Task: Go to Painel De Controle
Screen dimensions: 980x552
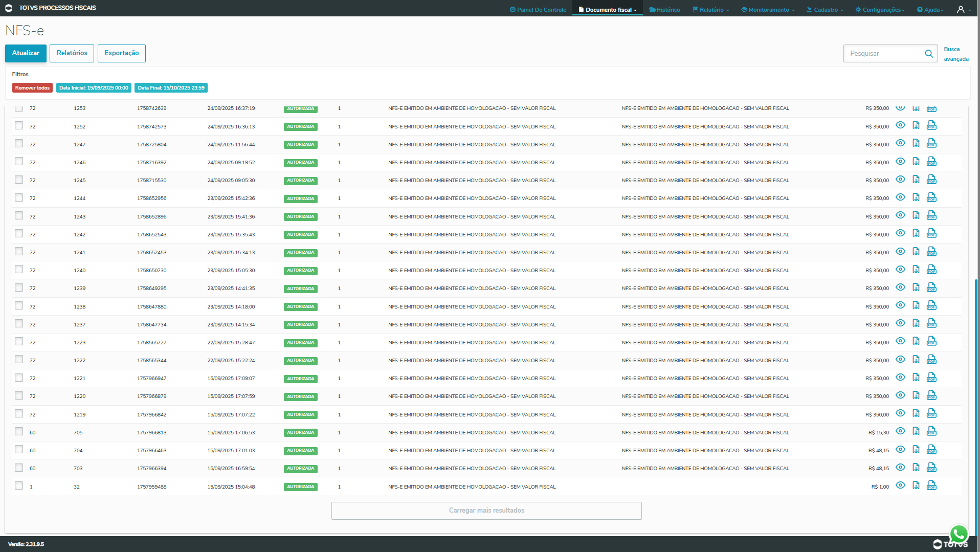Action: click(538, 10)
